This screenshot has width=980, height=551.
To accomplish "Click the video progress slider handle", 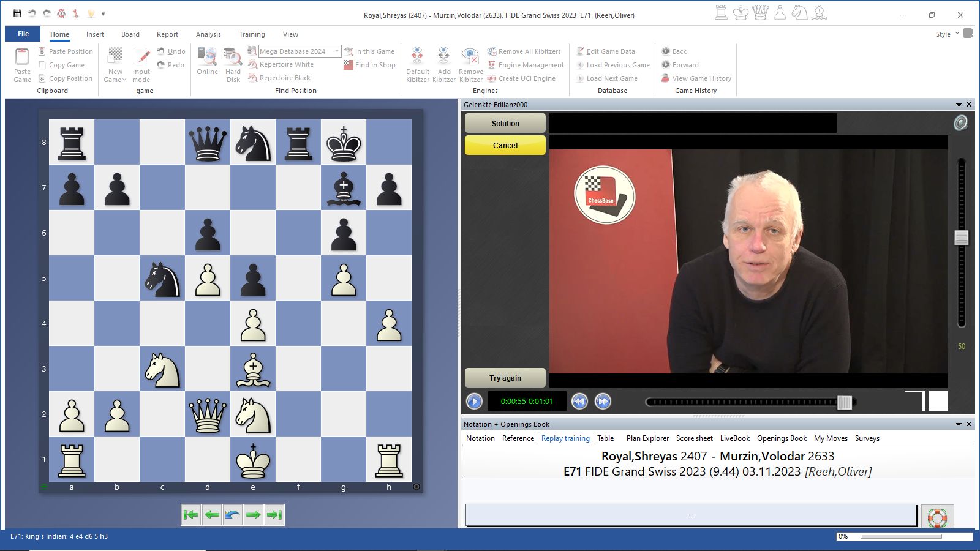I will pos(845,402).
